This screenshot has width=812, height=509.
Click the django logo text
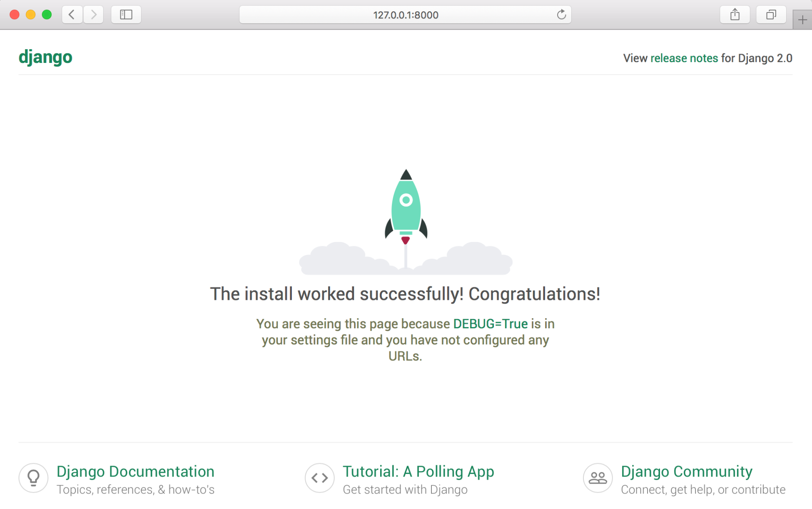coord(45,57)
